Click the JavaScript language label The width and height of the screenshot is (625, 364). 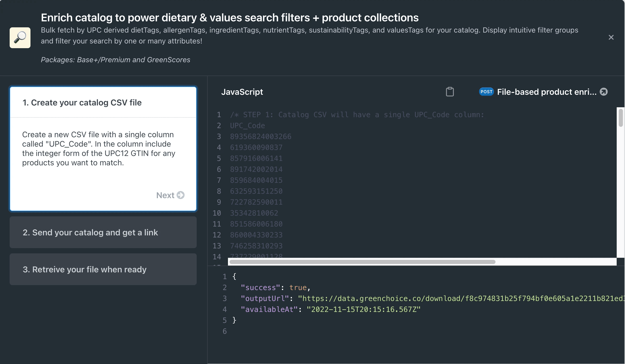click(x=242, y=92)
